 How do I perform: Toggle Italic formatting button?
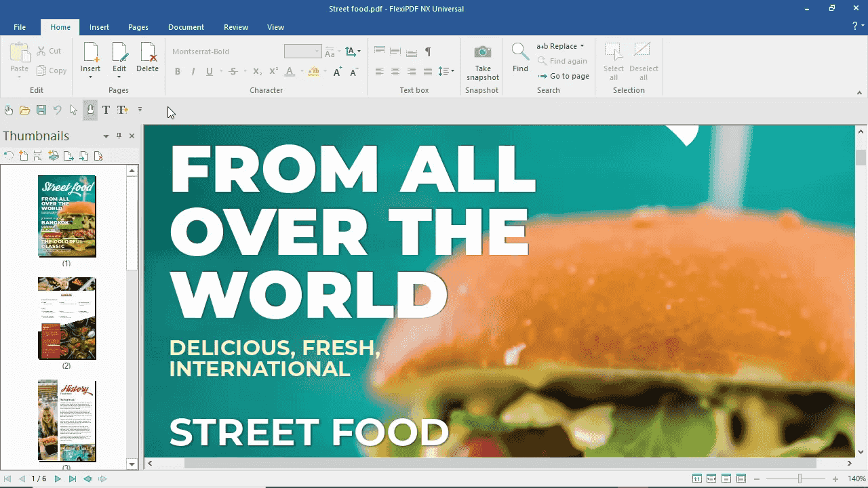coord(193,71)
